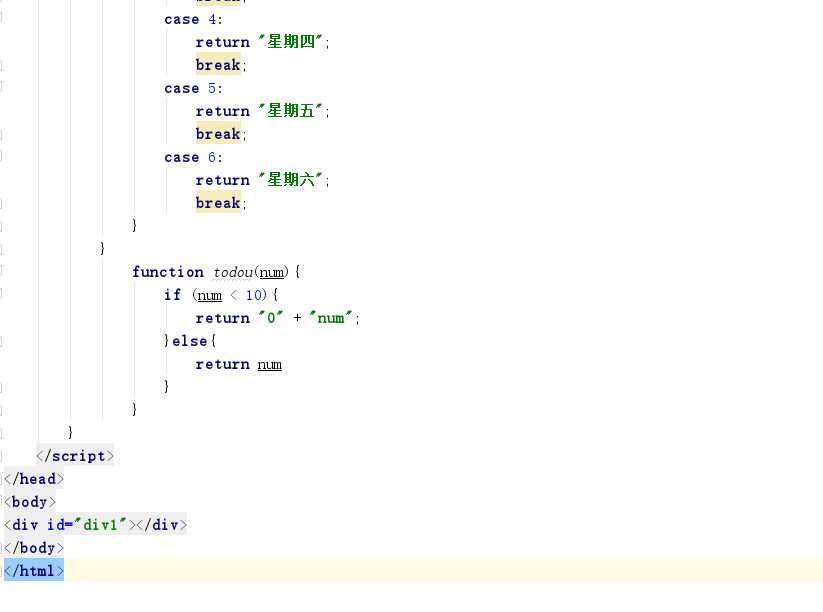The image size is (823, 612).
Task: Click the return keyword before "0"
Action: point(223,318)
